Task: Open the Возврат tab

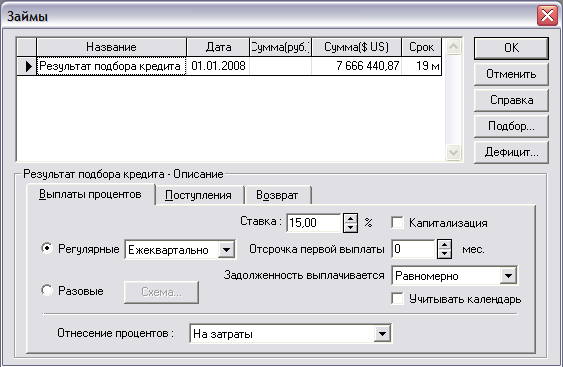Action: tap(277, 195)
